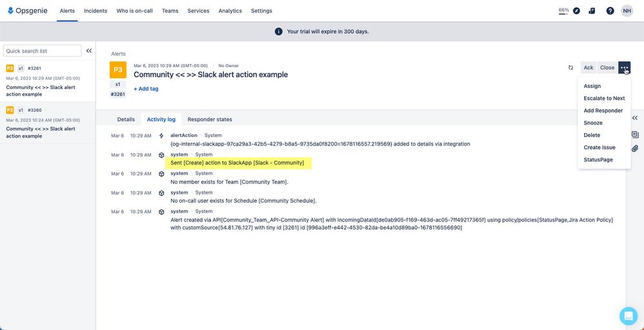
Task: Open the Services nav item
Action: pos(198,11)
